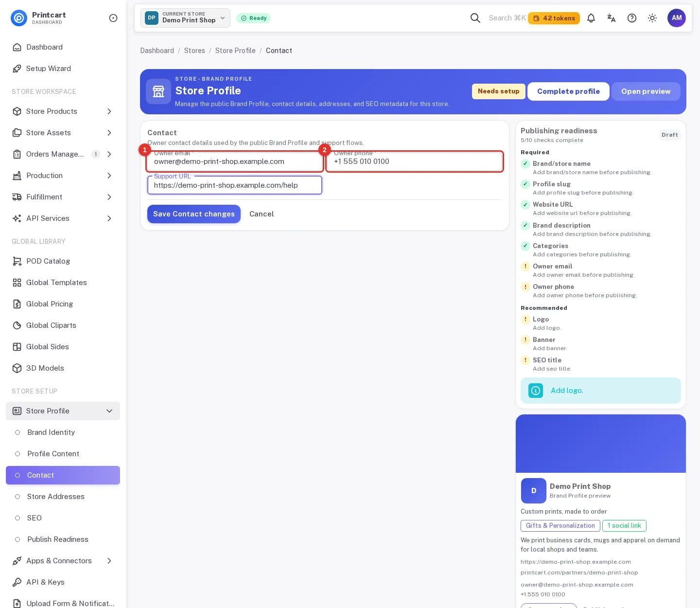
Task: Toggle light/dark theme sun icon
Action: point(652,18)
